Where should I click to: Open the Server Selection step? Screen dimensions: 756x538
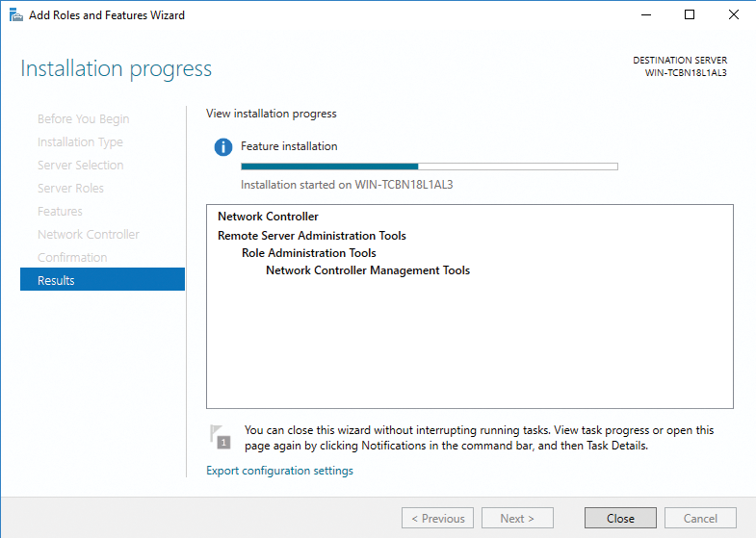click(x=80, y=166)
